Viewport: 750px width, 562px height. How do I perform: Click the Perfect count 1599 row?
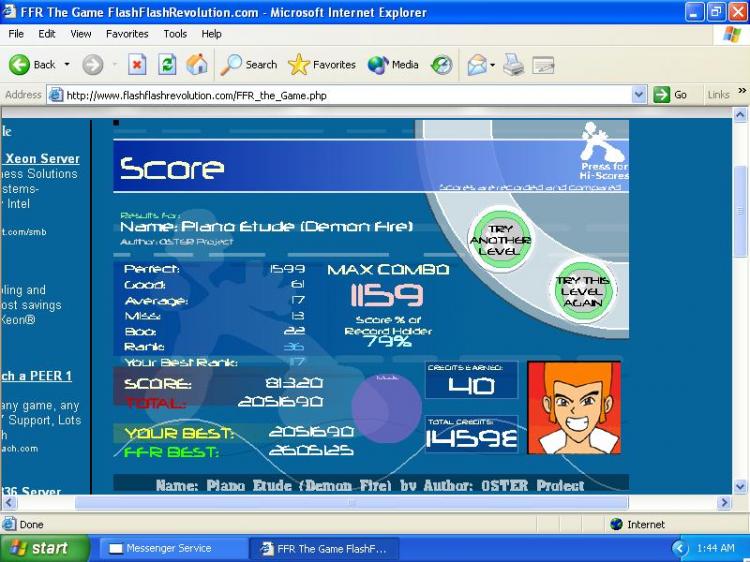[214, 269]
